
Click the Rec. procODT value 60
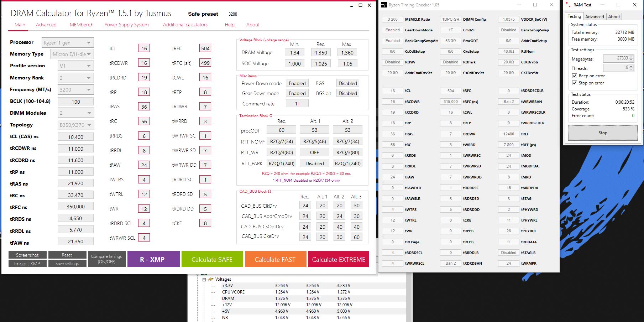282,130
